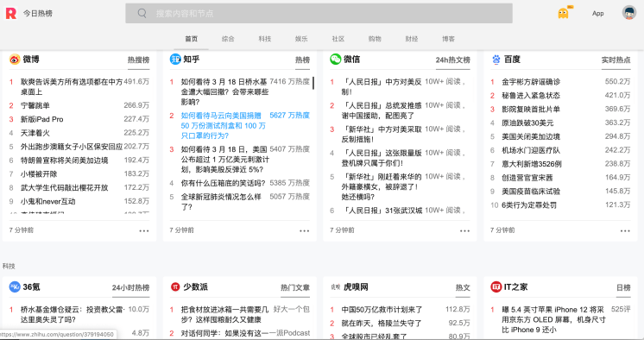Click the 今日热榜 site title
Viewport: 644px width, 340px height.
[38, 14]
